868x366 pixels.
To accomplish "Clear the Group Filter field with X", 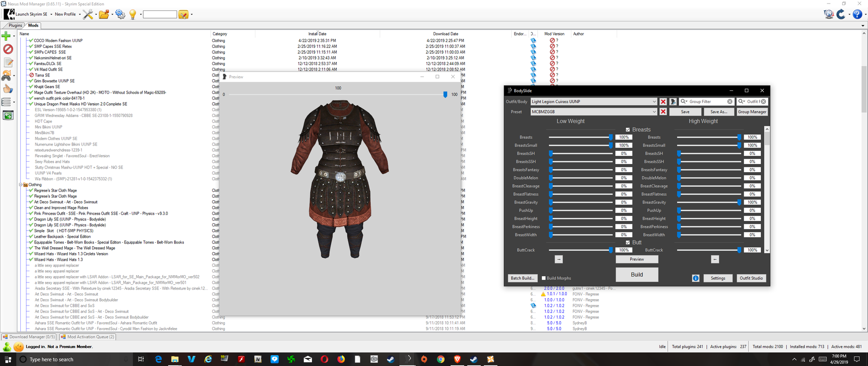I will point(730,102).
